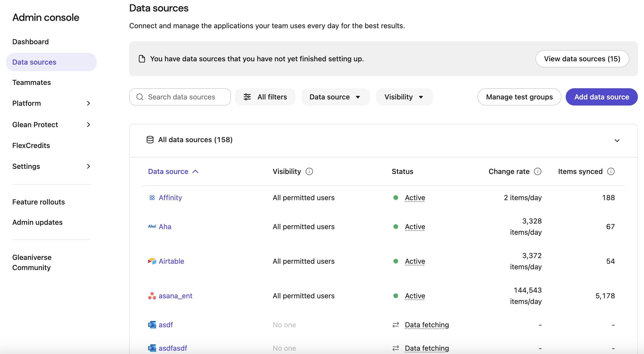
Task: Select Data sources in the sidebar
Action: pos(51,62)
